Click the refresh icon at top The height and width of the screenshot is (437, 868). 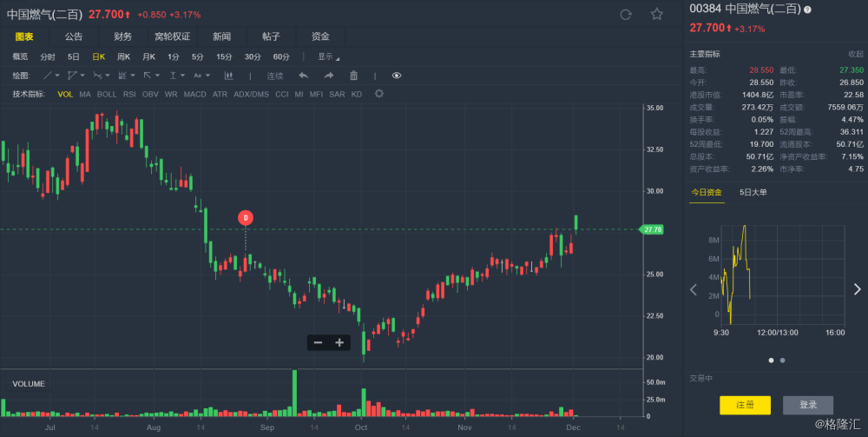pyautogui.click(x=626, y=15)
